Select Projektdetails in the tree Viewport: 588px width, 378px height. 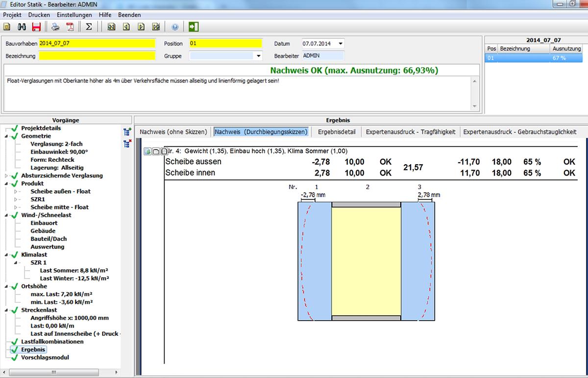[41, 128]
